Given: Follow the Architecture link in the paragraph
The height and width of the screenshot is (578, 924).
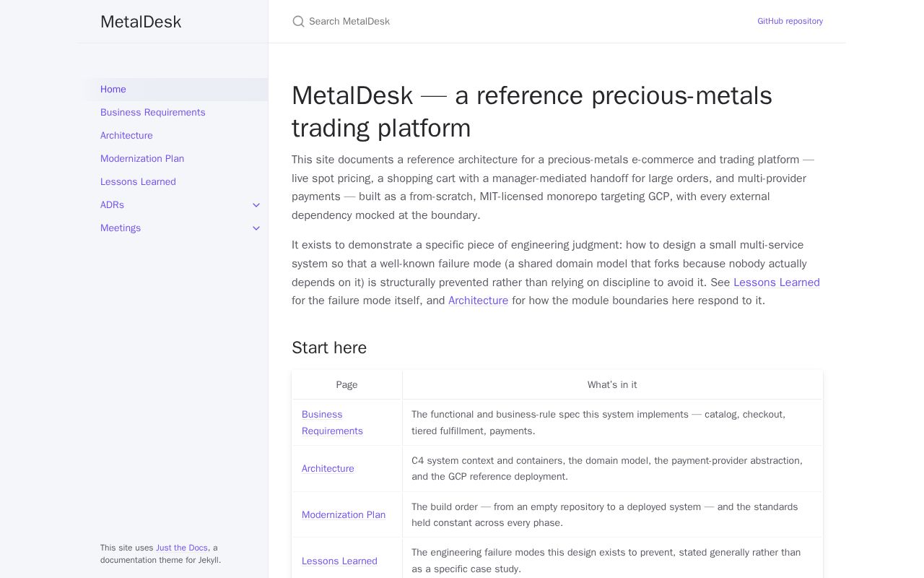Looking at the screenshot, I should tap(478, 301).
